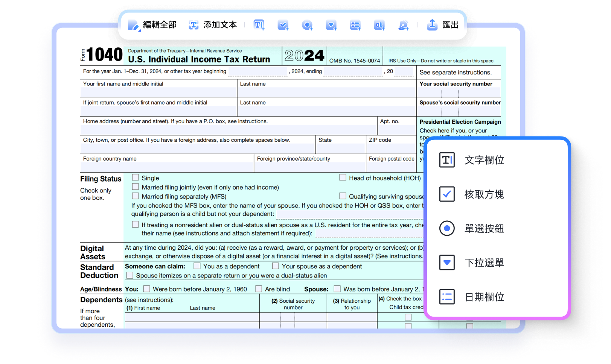Viewport: 611px width, 364px height.
Task: Click the export upload arrow icon
Action: pyautogui.click(x=432, y=24)
